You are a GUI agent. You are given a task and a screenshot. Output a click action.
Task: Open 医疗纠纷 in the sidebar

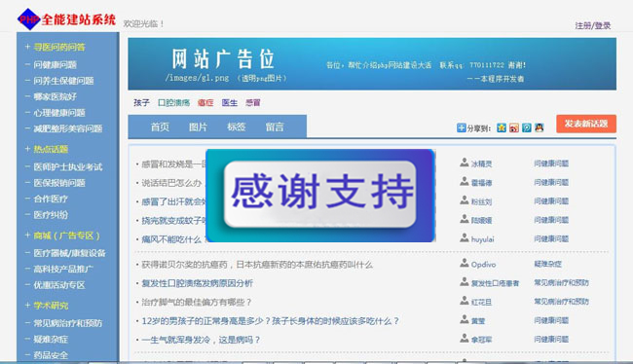click(x=51, y=215)
